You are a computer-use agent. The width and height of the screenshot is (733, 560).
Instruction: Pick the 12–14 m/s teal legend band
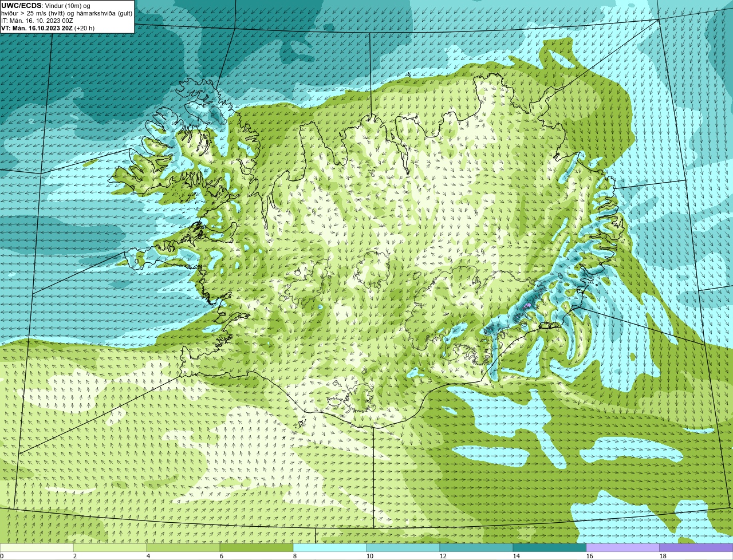pos(476,548)
